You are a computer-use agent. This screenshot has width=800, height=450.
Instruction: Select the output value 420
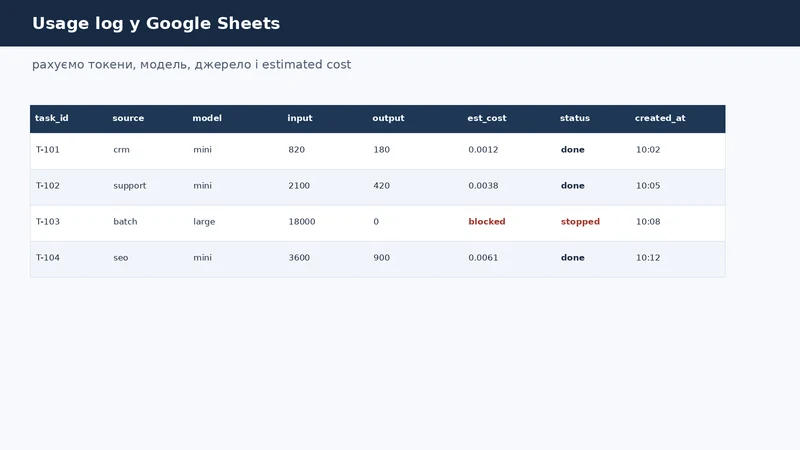pyautogui.click(x=382, y=186)
